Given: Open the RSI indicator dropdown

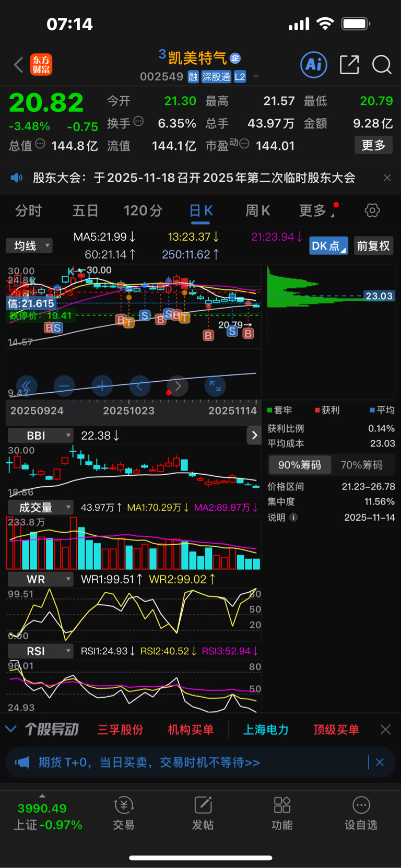Looking at the screenshot, I should coord(40,651).
